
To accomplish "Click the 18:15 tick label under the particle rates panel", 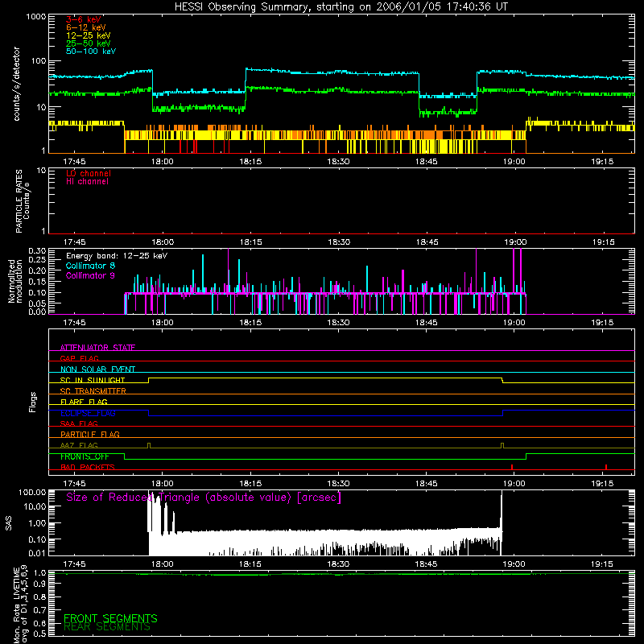I will pos(250,242).
